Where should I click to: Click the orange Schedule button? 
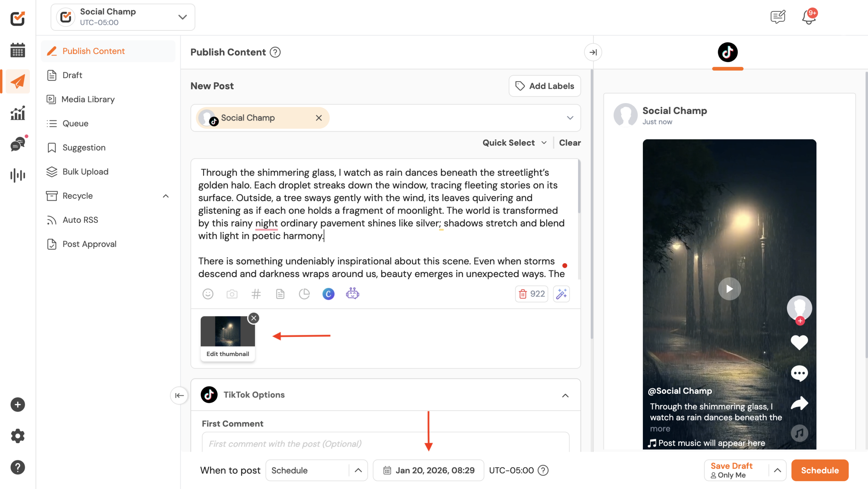coord(820,470)
